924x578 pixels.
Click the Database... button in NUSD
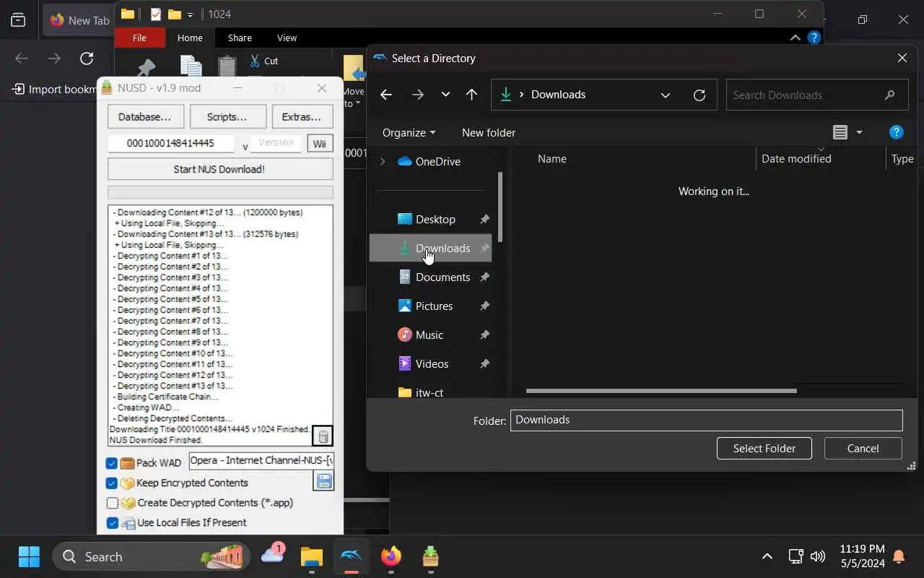point(144,117)
